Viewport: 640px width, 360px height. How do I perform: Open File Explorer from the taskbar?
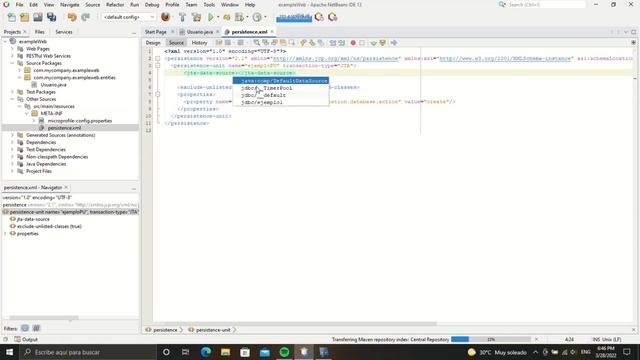click(225, 352)
